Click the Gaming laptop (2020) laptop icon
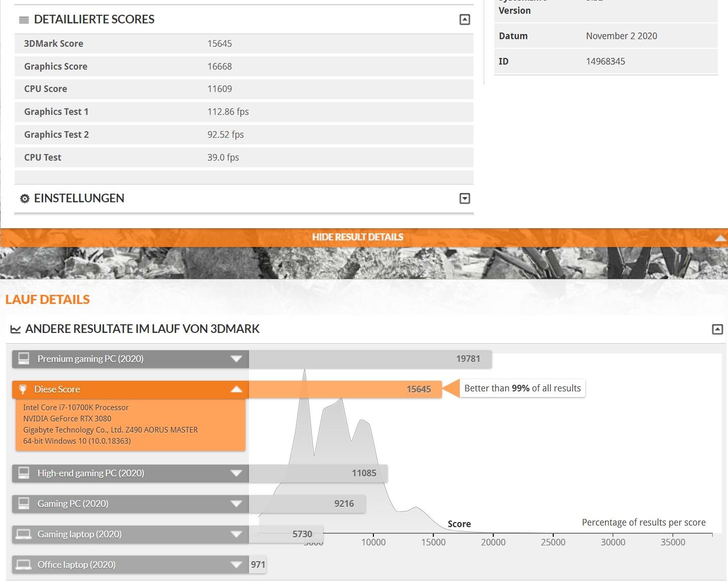Viewport: 728px width, 581px height. (23, 534)
